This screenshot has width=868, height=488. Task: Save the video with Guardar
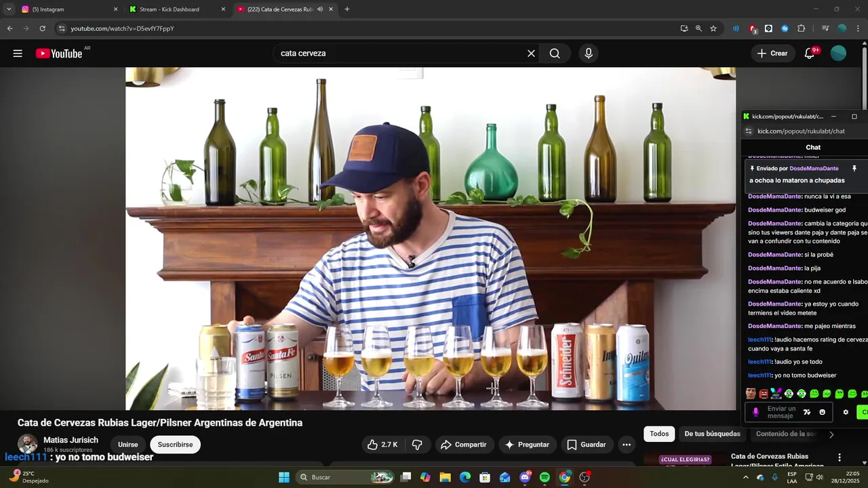coord(587,445)
